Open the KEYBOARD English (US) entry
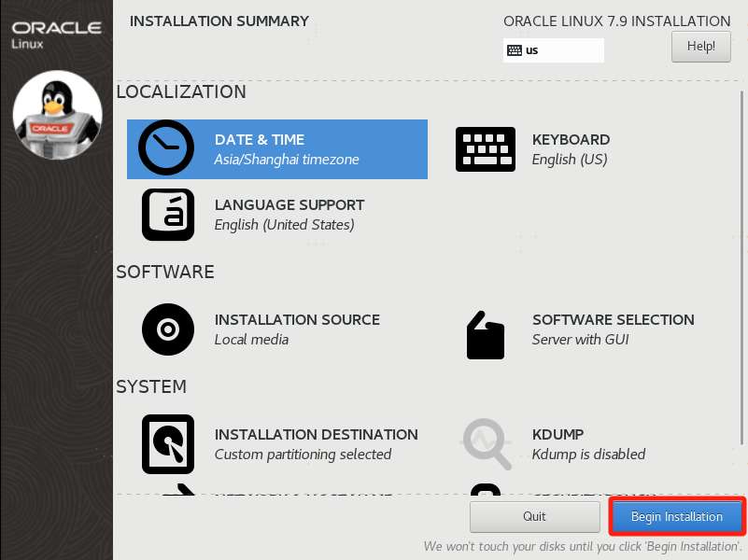 point(571,149)
